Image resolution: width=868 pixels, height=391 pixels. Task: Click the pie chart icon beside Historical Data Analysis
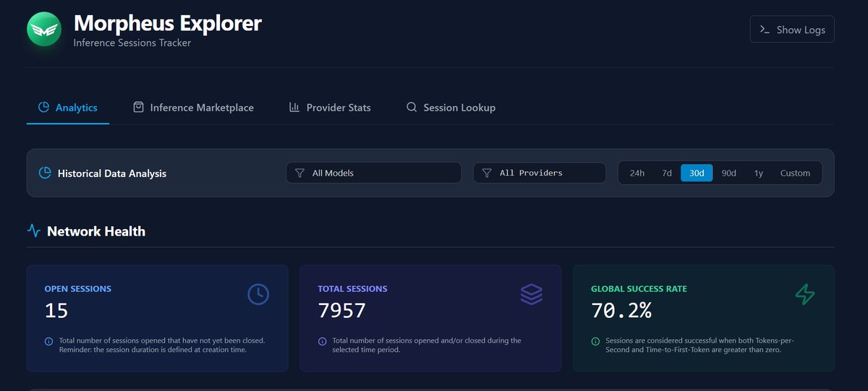45,173
